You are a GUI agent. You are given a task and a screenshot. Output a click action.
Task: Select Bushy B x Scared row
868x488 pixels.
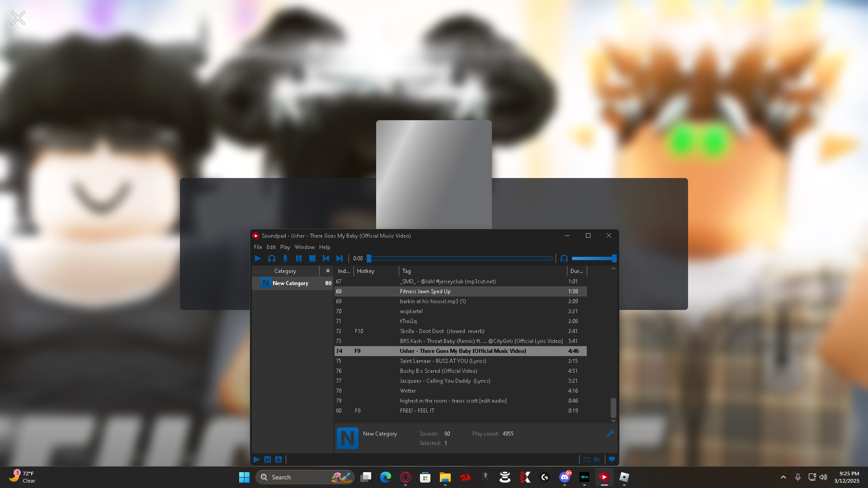[x=461, y=371]
